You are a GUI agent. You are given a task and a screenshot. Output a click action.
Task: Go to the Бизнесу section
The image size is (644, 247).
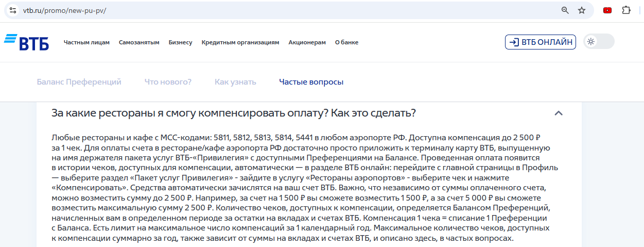click(180, 42)
